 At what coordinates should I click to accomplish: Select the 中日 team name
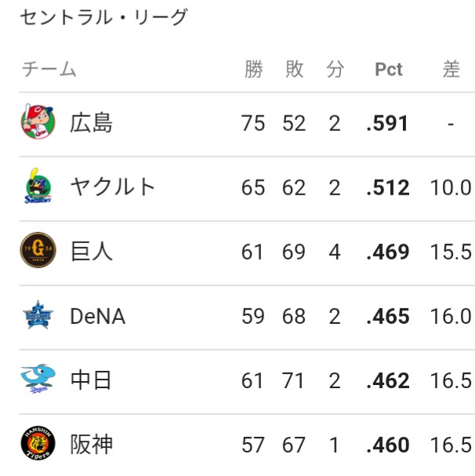[90, 380]
